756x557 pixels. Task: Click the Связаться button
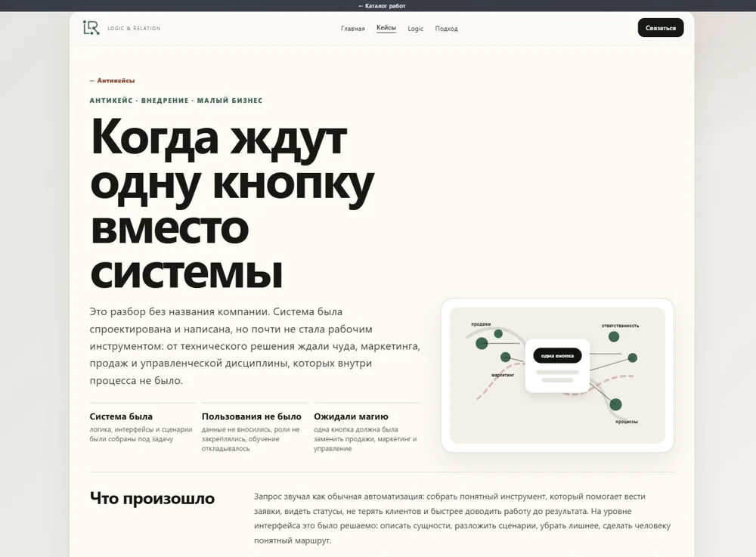coord(661,28)
